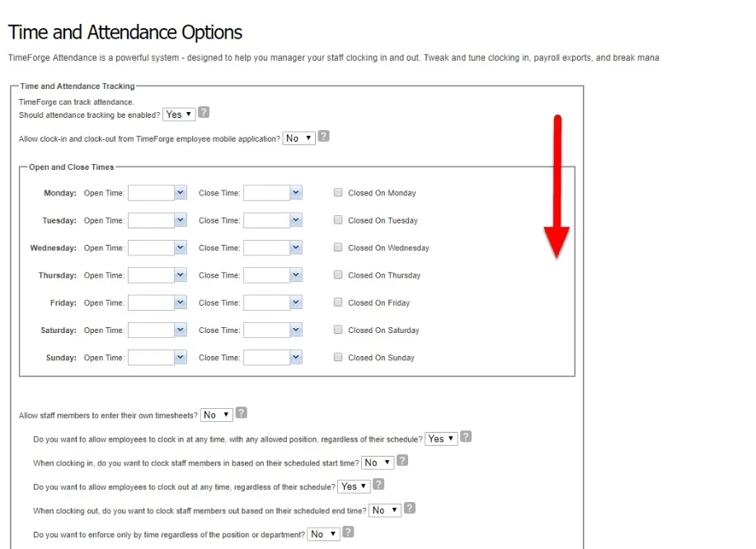
Task: Expand Tuesday Open Time dropdown arrow
Action: tap(181, 220)
